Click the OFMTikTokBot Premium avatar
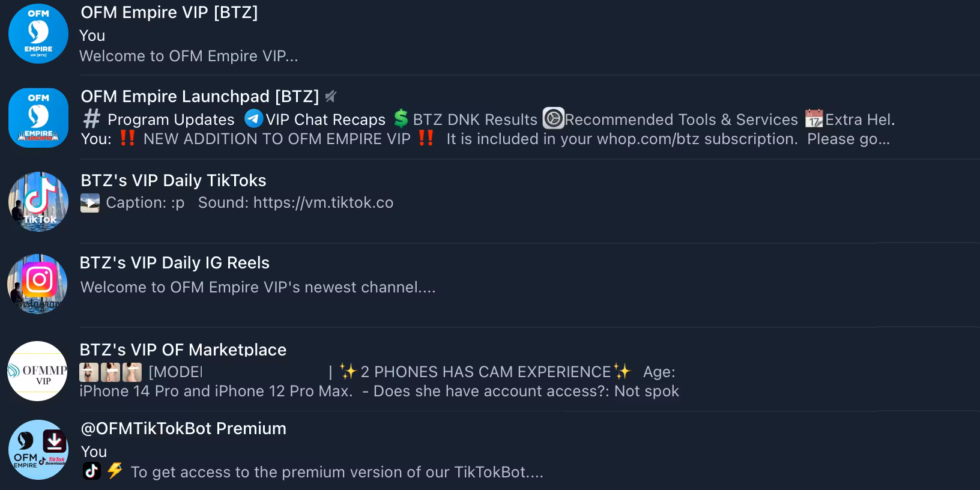 [38, 450]
